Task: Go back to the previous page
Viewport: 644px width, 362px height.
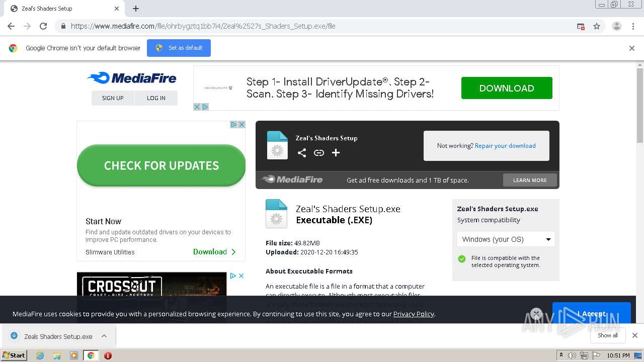Action: [11, 26]
